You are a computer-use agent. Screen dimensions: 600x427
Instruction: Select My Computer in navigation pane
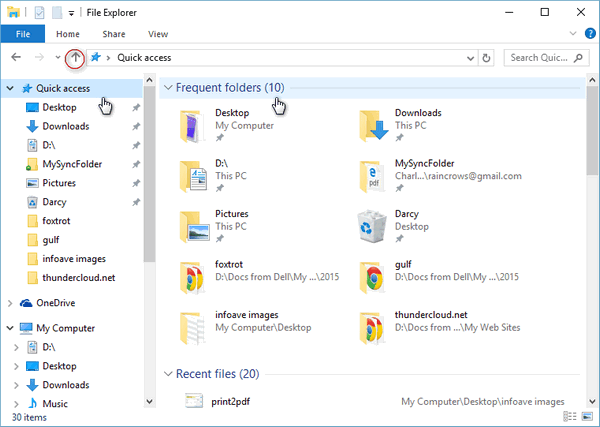click(65, 328)
